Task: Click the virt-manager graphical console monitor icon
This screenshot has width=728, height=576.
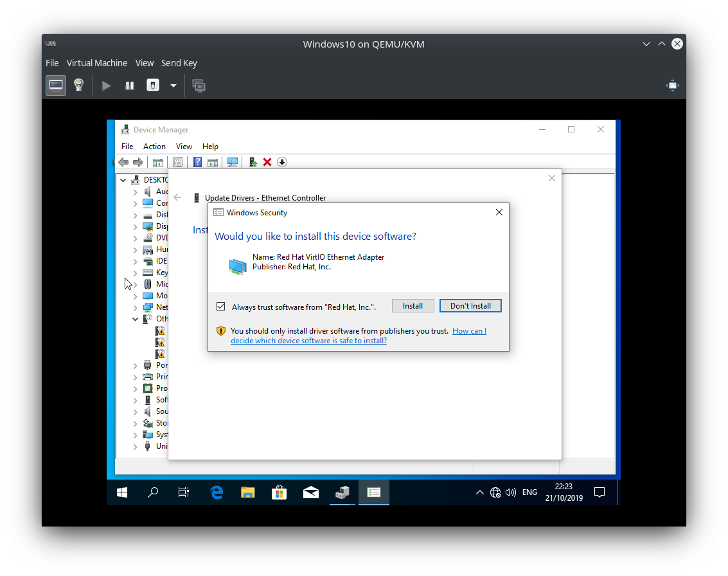Action: coord(56,85)
